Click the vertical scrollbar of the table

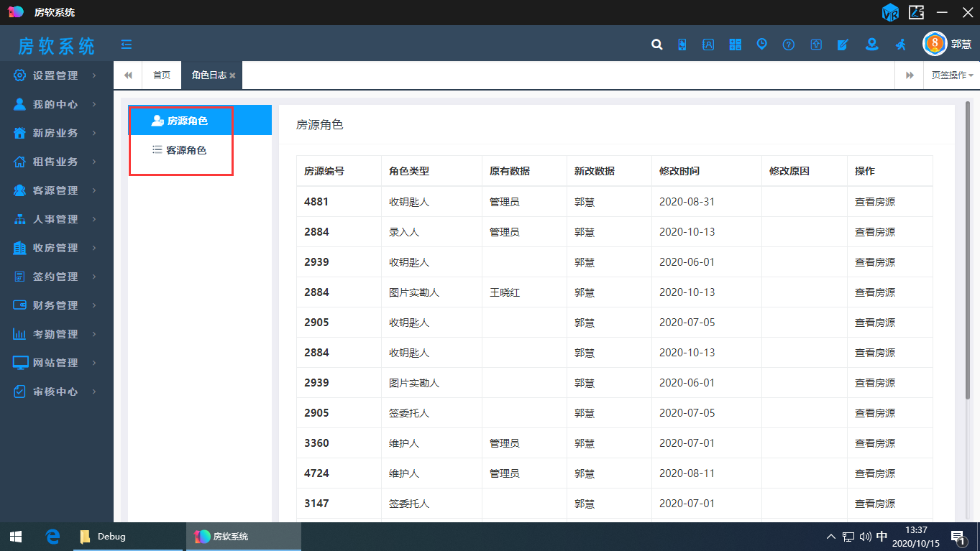click(967, 251)
